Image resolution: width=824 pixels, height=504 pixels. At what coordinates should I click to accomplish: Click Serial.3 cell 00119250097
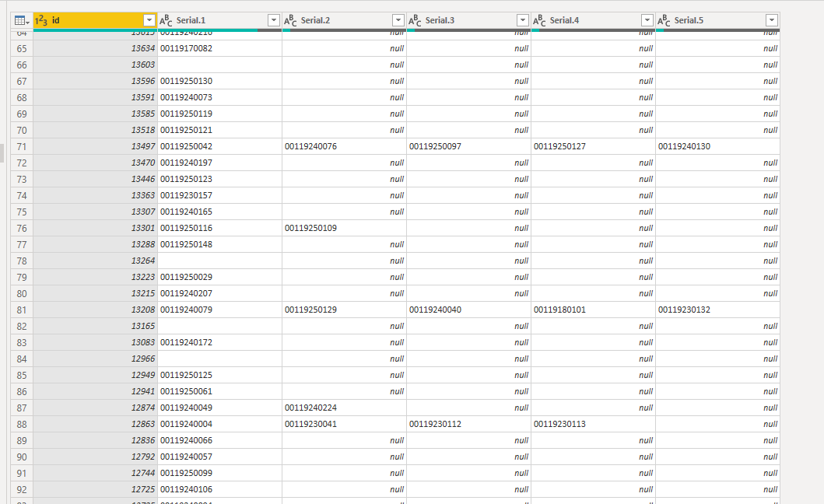[468, 146]
